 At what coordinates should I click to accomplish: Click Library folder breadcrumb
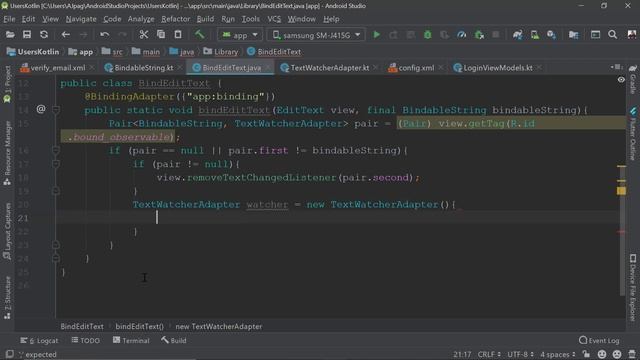coord(221,52)
